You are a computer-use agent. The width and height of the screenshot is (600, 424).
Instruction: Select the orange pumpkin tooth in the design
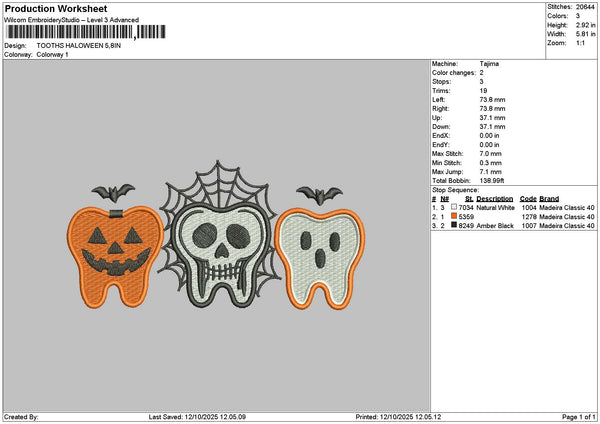[x=115, y=257]
